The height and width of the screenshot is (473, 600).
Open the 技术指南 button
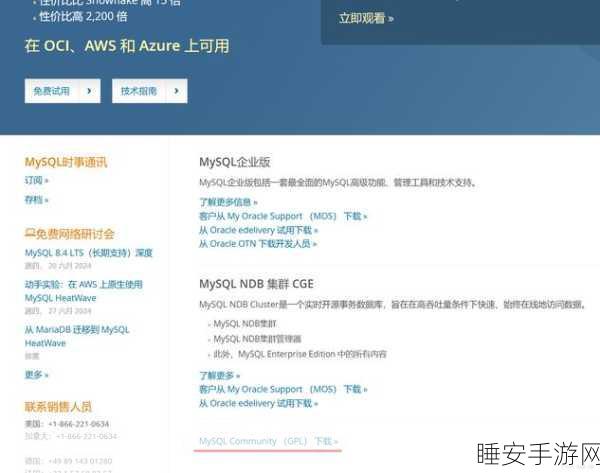150,91
